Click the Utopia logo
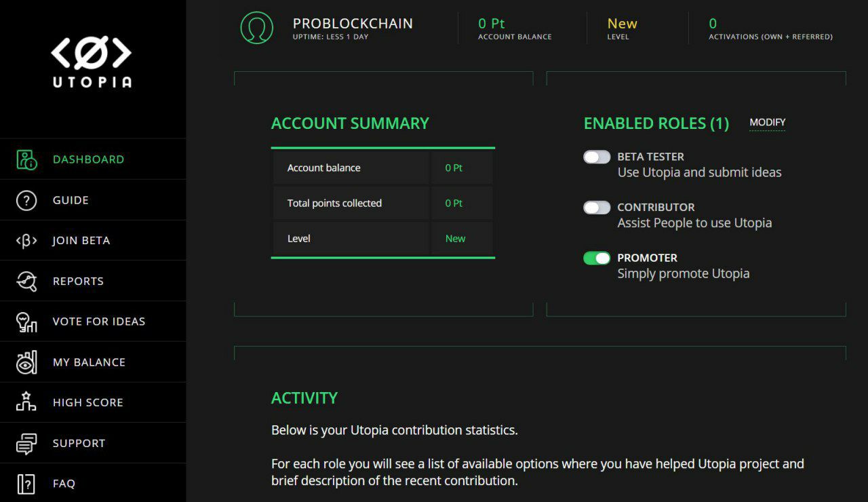Viewport: 868px width, 502px height. [92, 62]
